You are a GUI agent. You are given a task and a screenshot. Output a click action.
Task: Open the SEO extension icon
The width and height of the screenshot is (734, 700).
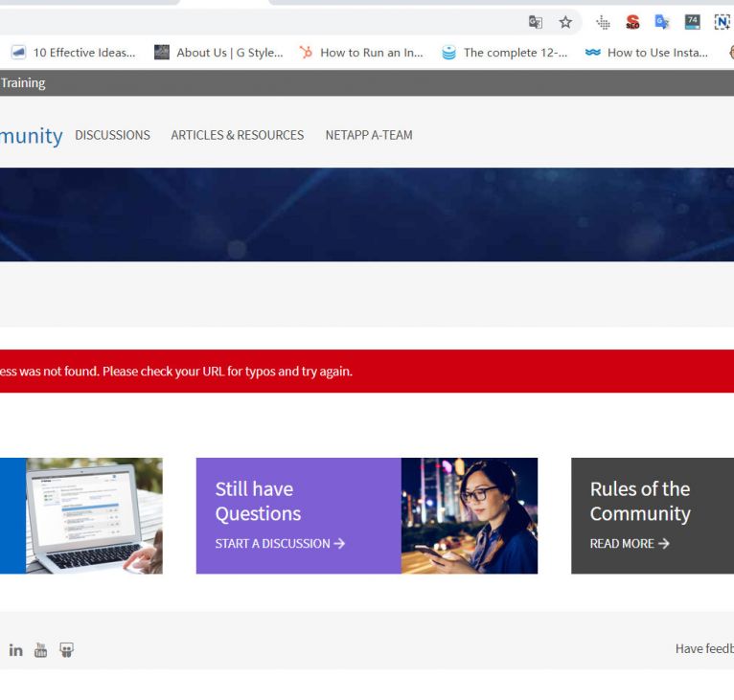[x=632, y=22]
